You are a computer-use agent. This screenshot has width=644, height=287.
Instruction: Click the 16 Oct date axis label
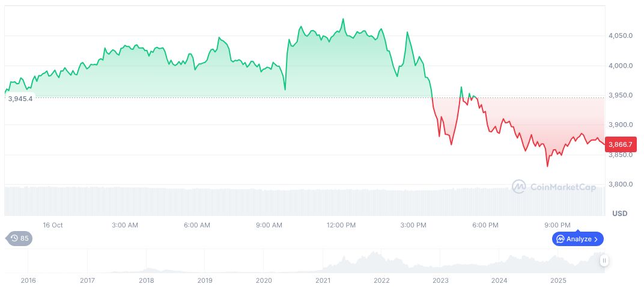(53, 225)
